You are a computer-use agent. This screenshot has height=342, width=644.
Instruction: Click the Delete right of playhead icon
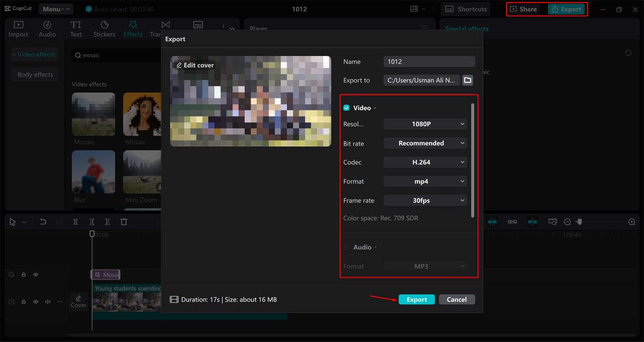(108, 222)
